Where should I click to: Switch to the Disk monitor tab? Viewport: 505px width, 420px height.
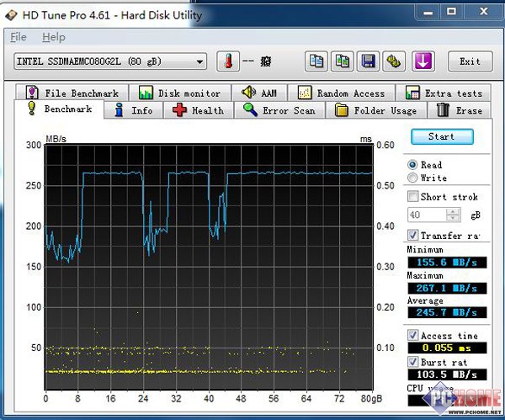coord(180,93)
